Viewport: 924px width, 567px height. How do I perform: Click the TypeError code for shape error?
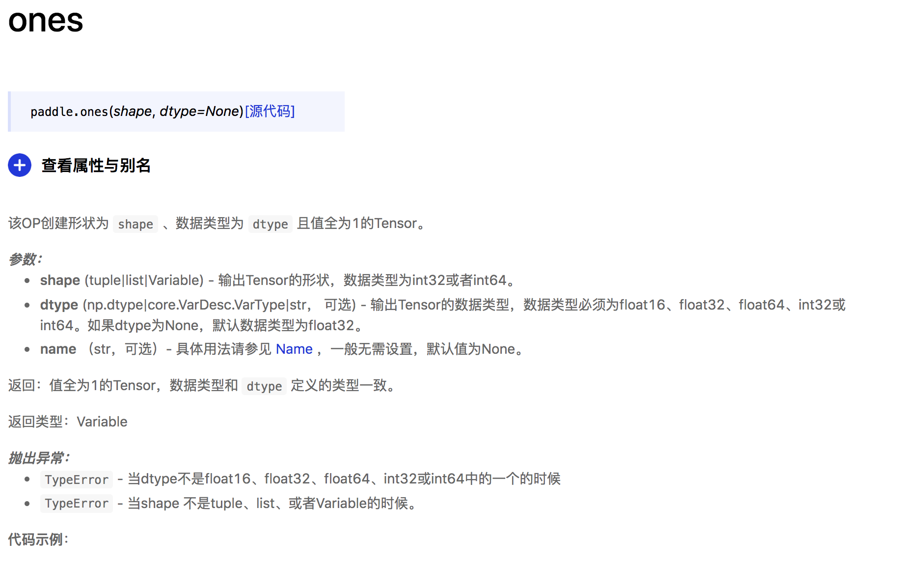77,503
